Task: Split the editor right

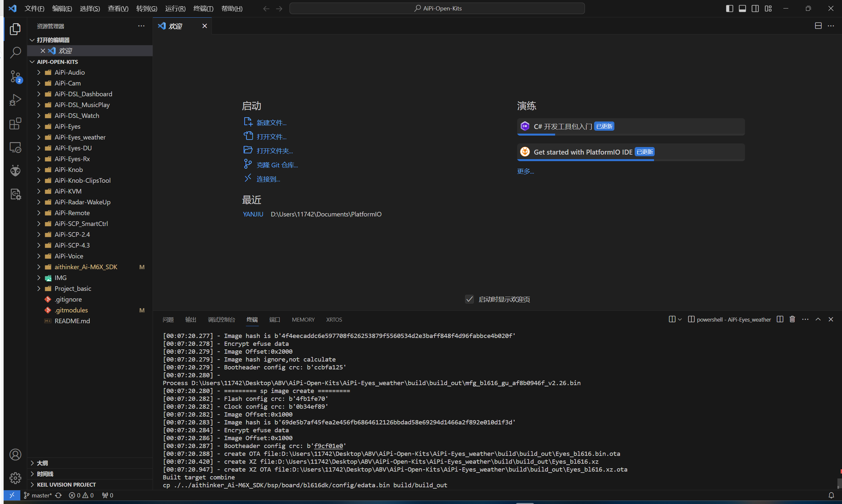Action: pyautogui.click(x=818, y=26)
